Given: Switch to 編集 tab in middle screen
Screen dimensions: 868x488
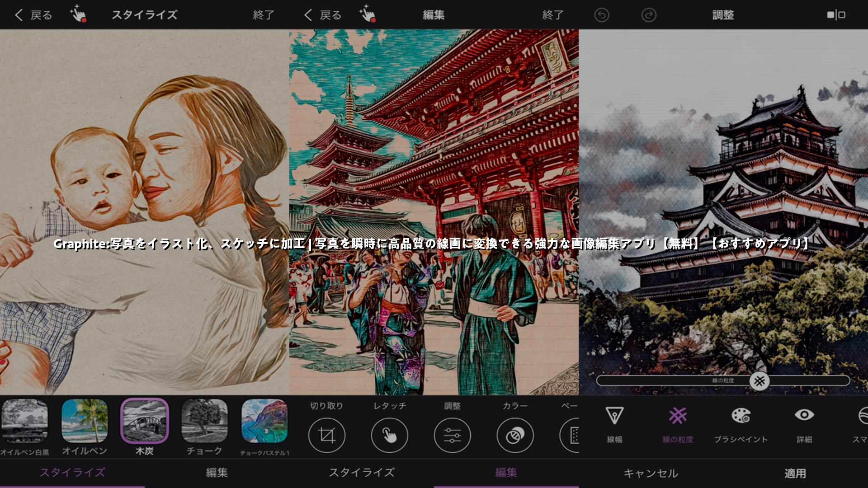Looking at the screenshot, I should [x=506, y=473].
